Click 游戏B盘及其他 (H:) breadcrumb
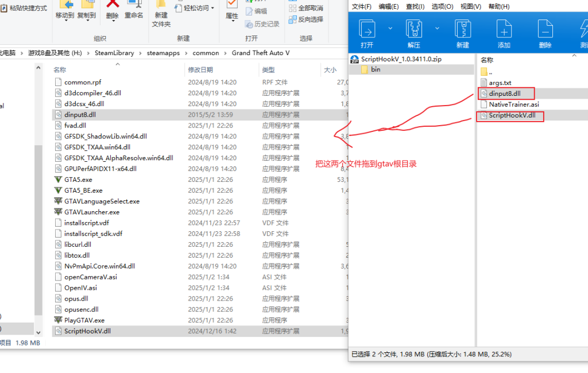Viewport: 588px width, 373px height. point(55,53)
